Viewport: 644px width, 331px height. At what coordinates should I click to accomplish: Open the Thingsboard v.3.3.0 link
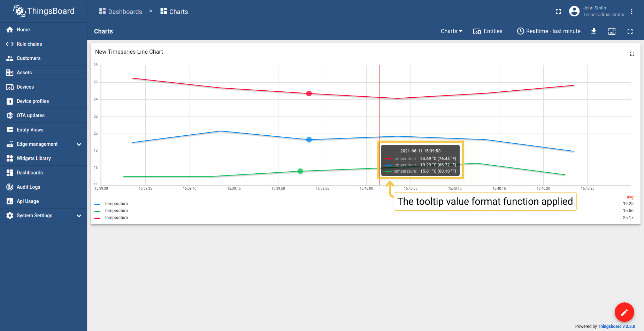616,326
